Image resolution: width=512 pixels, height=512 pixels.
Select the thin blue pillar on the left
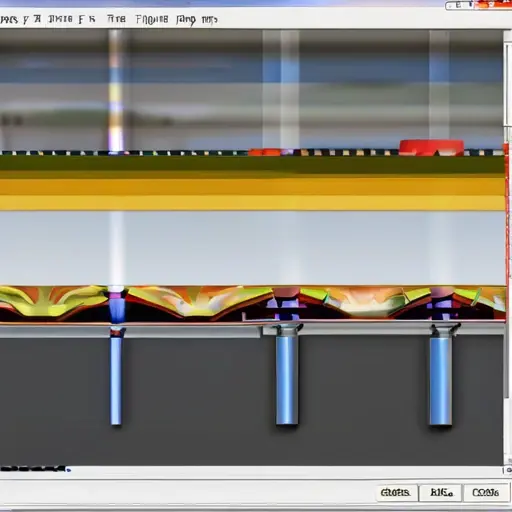coord(116,381)
